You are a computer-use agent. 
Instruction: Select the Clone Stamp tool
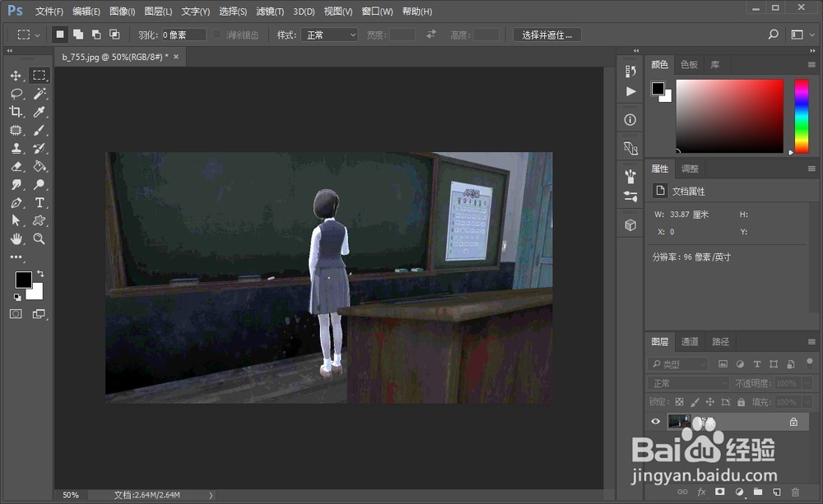tap(16, 149)
